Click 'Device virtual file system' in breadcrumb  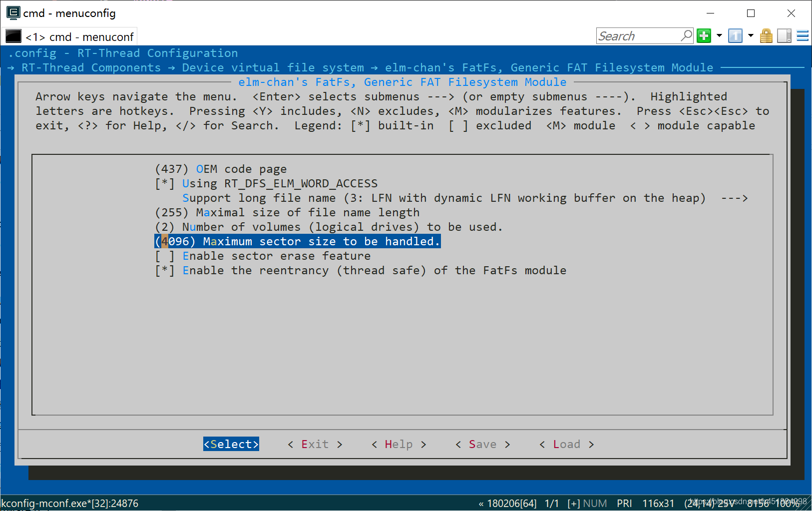[x=273, y=67]
